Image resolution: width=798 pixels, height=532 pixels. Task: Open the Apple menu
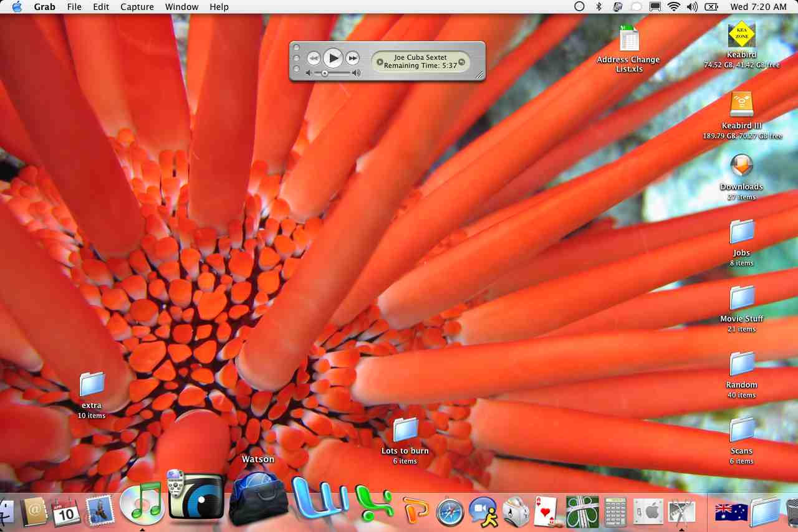click(x=17, y=7)
